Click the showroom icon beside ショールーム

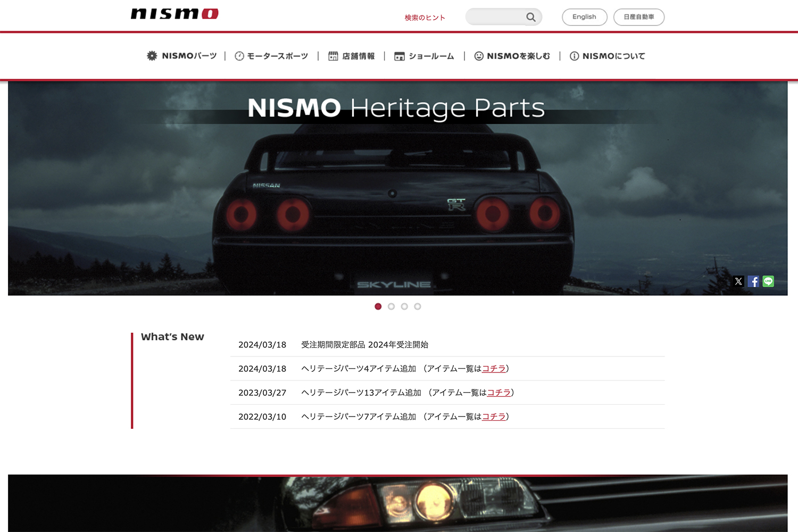coord(400,56)
